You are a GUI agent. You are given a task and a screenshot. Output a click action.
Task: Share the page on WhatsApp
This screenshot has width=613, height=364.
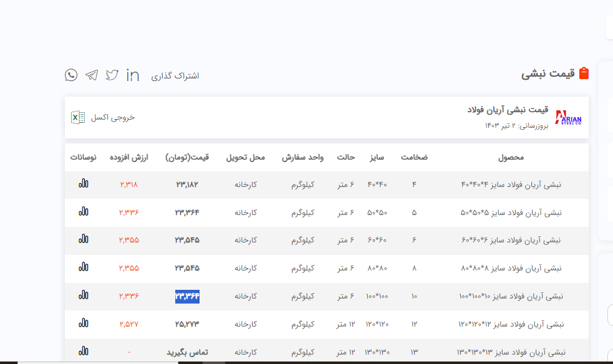pyautogui.click(x=71, y=75)
